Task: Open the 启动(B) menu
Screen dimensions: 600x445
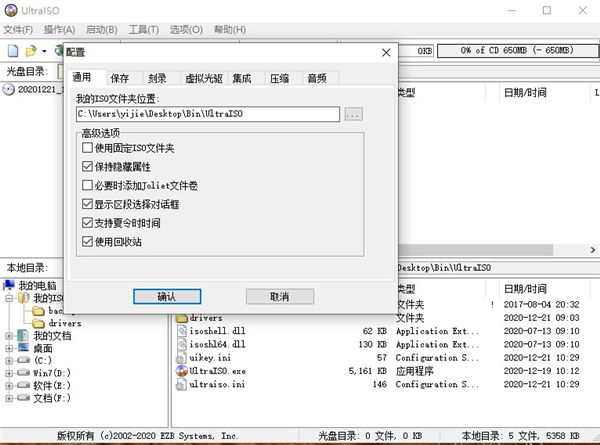Action: point(101,29)
